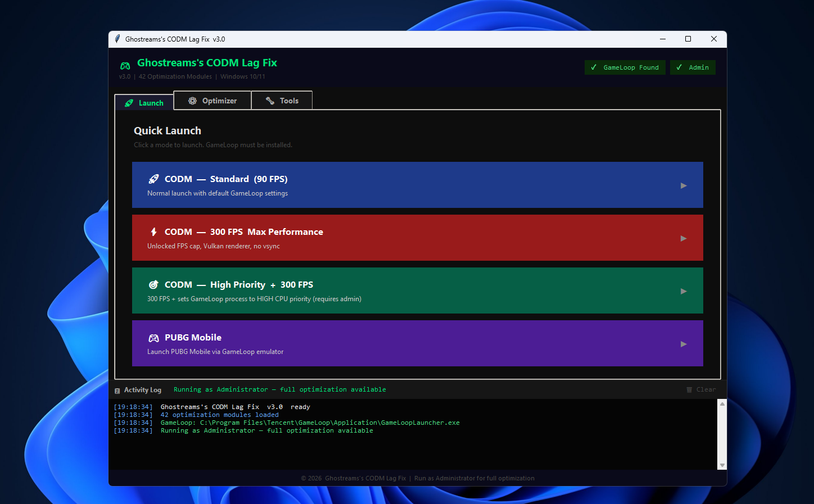The height and width of the screenshot is (504, 814).
Task: Clear the activity log
Action: click(701, 389)
